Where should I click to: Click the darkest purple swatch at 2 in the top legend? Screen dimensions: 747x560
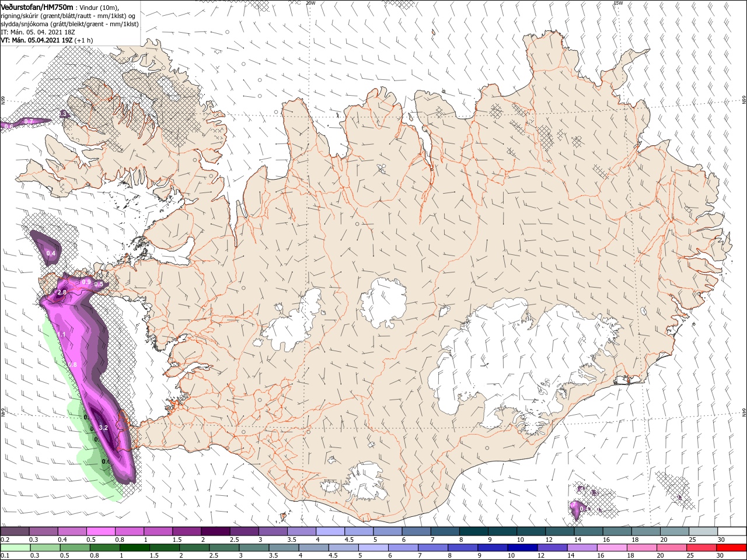tap(215, 531)
